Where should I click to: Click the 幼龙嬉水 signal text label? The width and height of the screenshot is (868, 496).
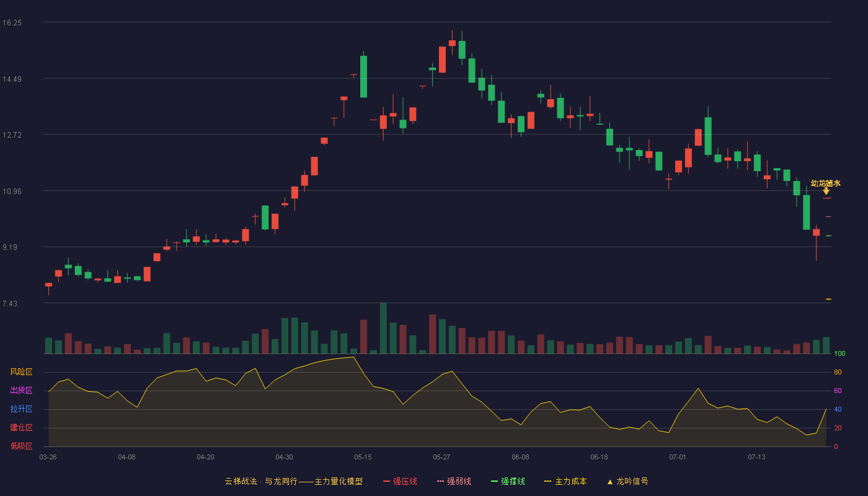click(x=826, y=183)
